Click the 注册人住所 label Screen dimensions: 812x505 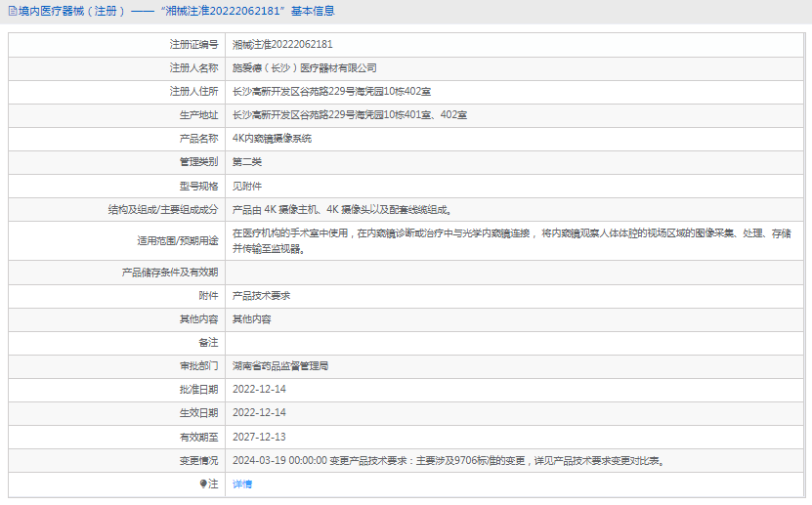click(193, 92)
